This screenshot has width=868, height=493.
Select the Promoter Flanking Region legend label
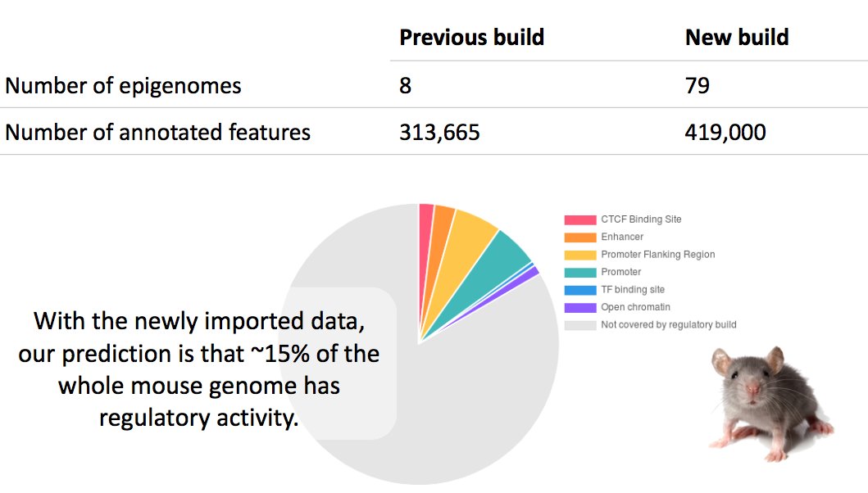[x=657, y=255]
